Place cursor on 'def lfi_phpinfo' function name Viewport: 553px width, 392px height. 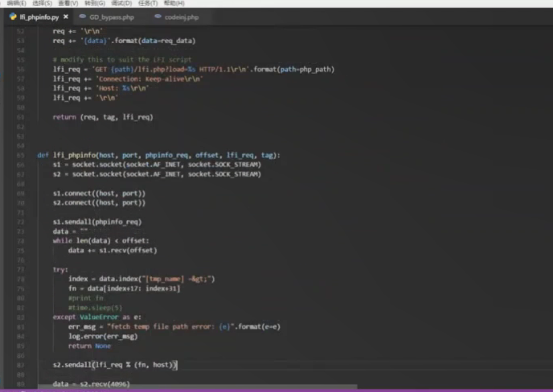tap(75, 155)
